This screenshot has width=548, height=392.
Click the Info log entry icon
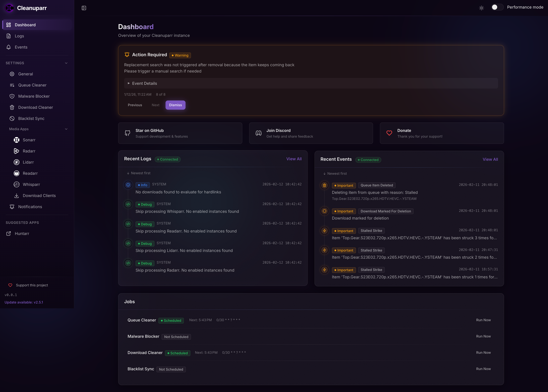coord(128,185)
